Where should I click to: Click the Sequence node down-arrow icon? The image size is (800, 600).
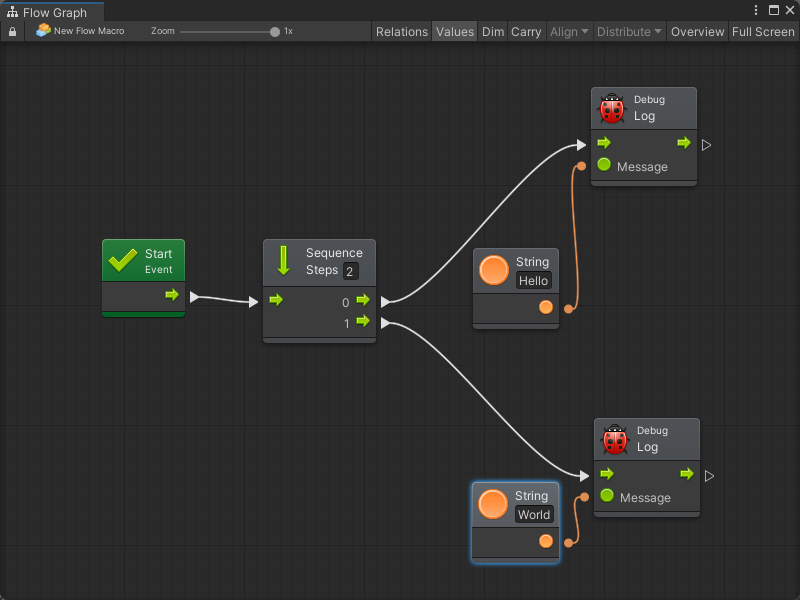(283, 261)
